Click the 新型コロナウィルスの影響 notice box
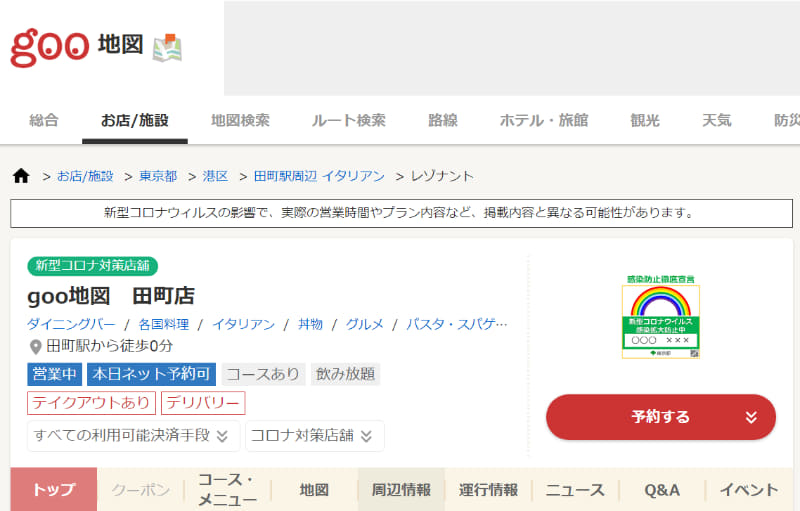 click(x=401, y=213)
